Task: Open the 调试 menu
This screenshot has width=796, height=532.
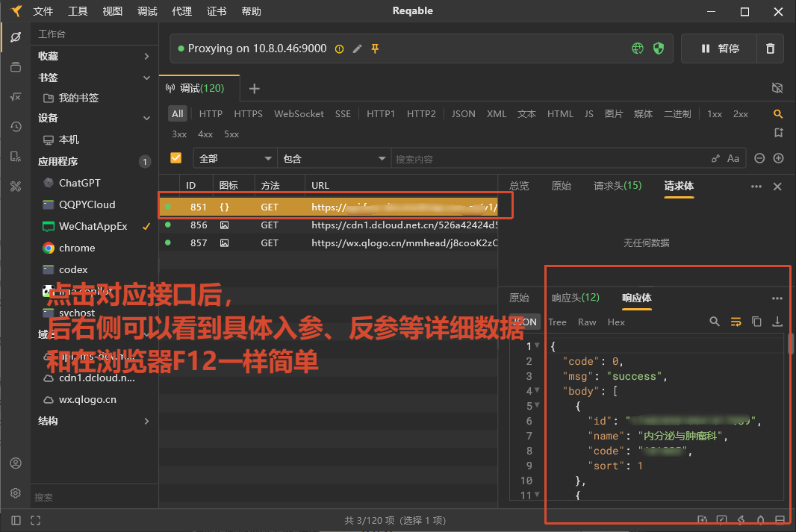Action: 147,11
